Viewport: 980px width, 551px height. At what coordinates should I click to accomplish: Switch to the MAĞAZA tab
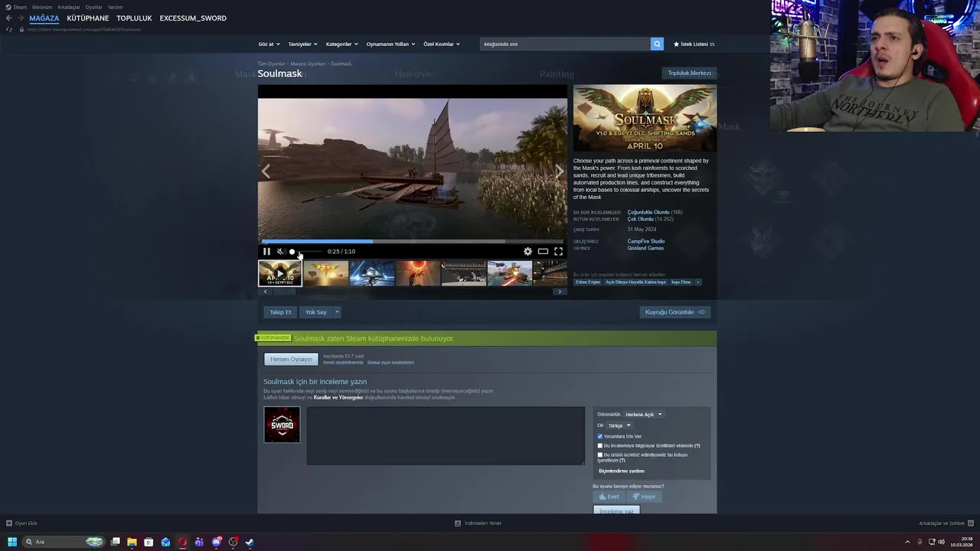[44, 18]
